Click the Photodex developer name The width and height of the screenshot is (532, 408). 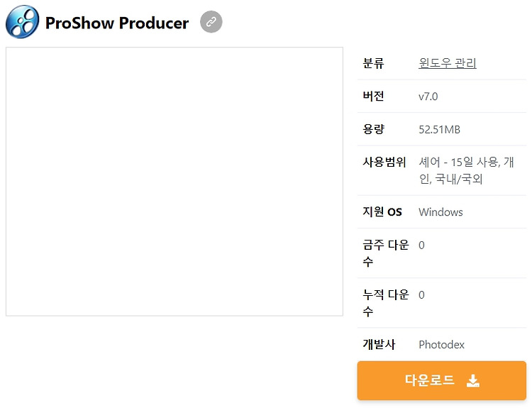click(441, 345)
